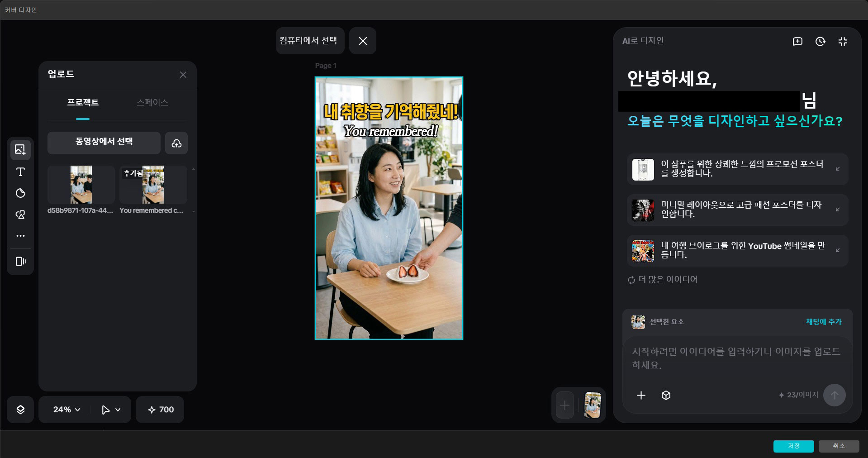This screenshot has height=458, width=868.
Task: Click the plus attach icon in chat box
Action: tap(641, 396)
